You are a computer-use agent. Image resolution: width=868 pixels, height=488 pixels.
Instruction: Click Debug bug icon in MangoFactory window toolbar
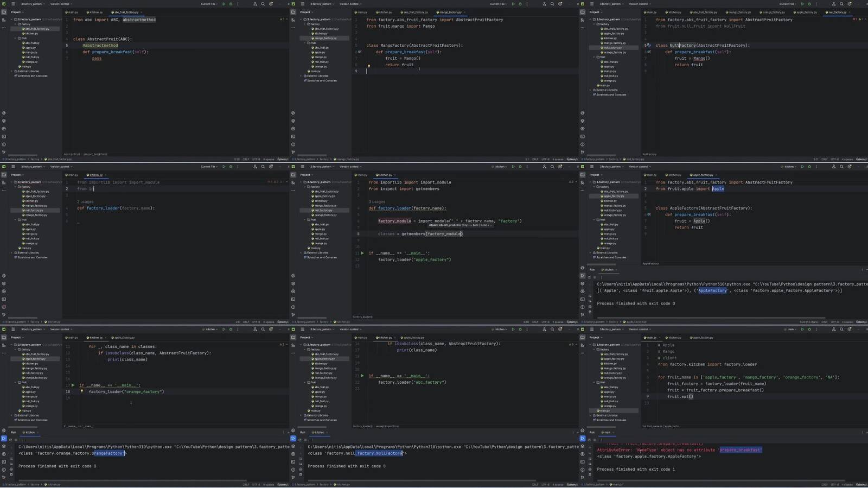click(x=520, y=4)
